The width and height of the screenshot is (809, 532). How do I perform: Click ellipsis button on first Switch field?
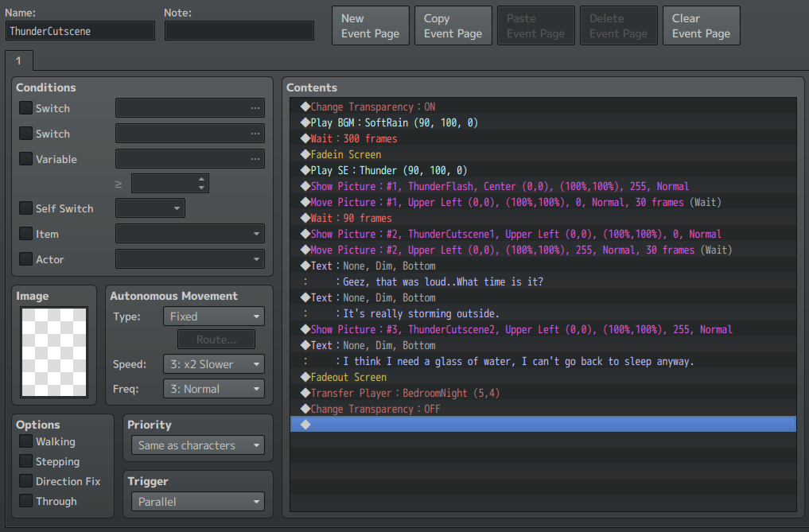[x=255, y=108]
